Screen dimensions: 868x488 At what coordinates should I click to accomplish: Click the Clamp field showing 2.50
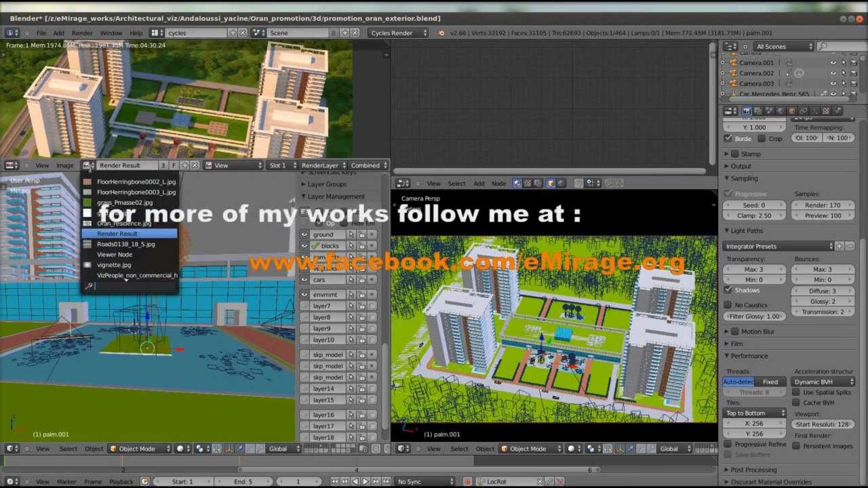point(755,216)
